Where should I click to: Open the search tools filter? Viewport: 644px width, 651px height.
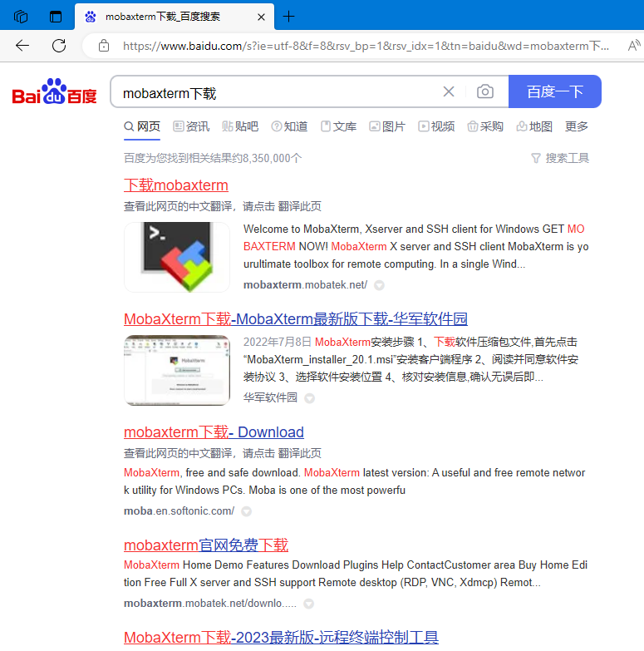click(559, 158)
